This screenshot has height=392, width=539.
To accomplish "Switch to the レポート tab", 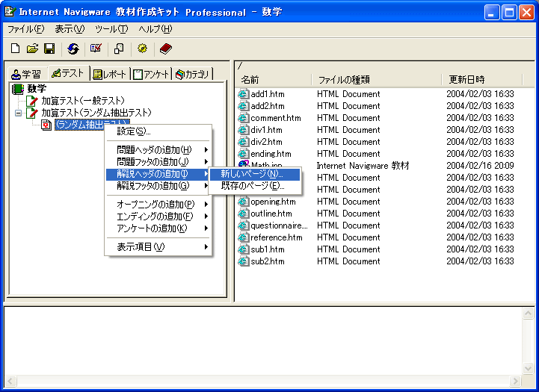I will pyautogui.click(x=110, y=74).
